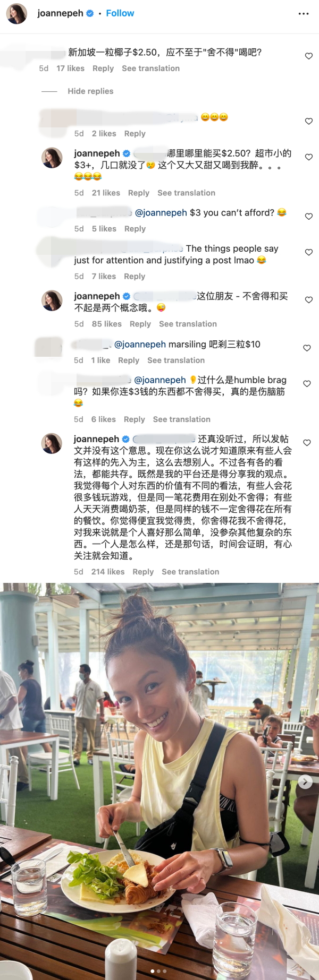Reply to joannepeh's 21-likes comment

pyautogui.click(x=139, y=193)
